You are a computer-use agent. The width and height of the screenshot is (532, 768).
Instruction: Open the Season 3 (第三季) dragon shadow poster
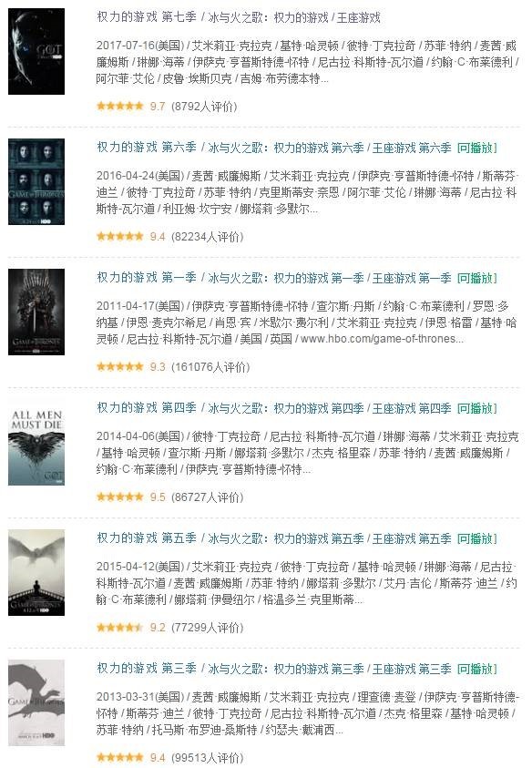pyautogui.click(x=36, y=702)
